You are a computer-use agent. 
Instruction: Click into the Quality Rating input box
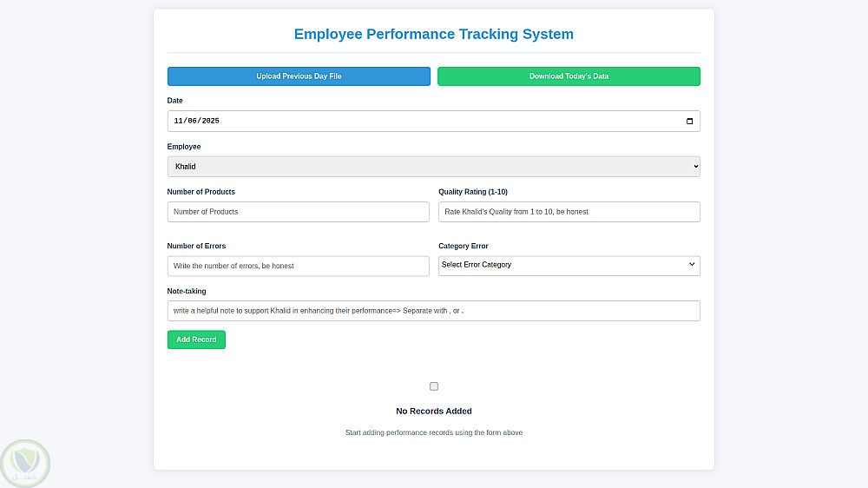[569, 212]
